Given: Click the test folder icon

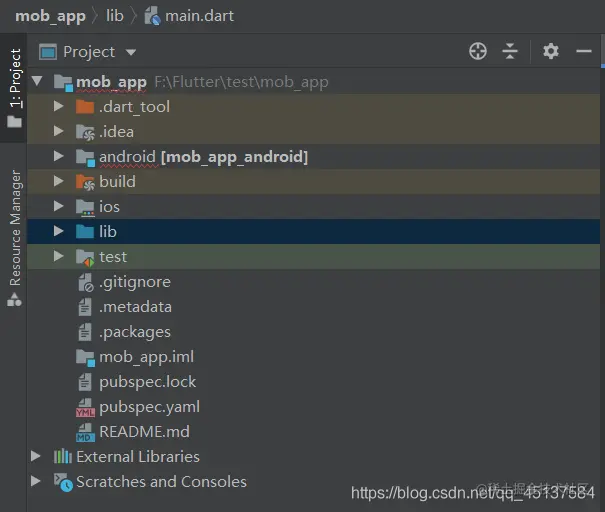Looking at the screenshot, I should coord(85,257).
